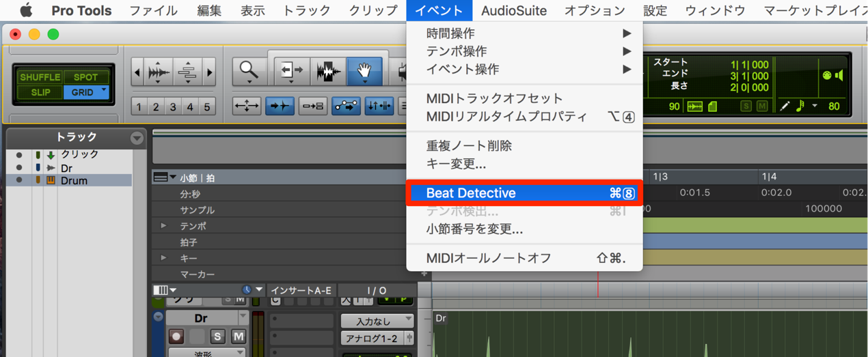Screen dimensions: 868x357
Task: Click the Drum MIDI track icon
Action: (x=51, y=181)
